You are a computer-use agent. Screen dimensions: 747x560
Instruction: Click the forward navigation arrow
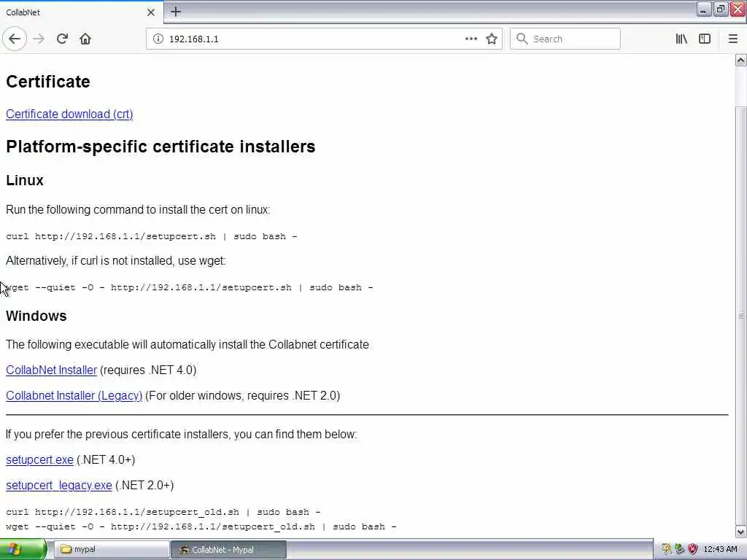point(39,39)
